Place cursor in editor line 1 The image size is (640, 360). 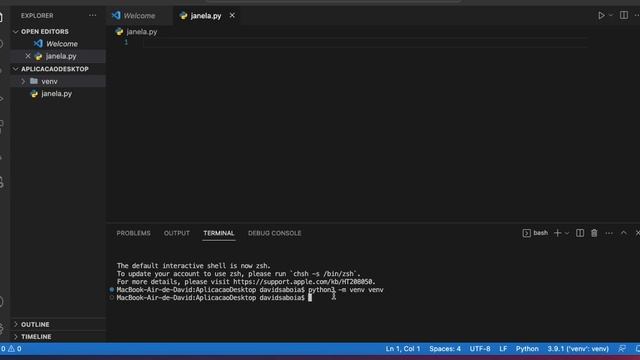[x=364, y=42]
